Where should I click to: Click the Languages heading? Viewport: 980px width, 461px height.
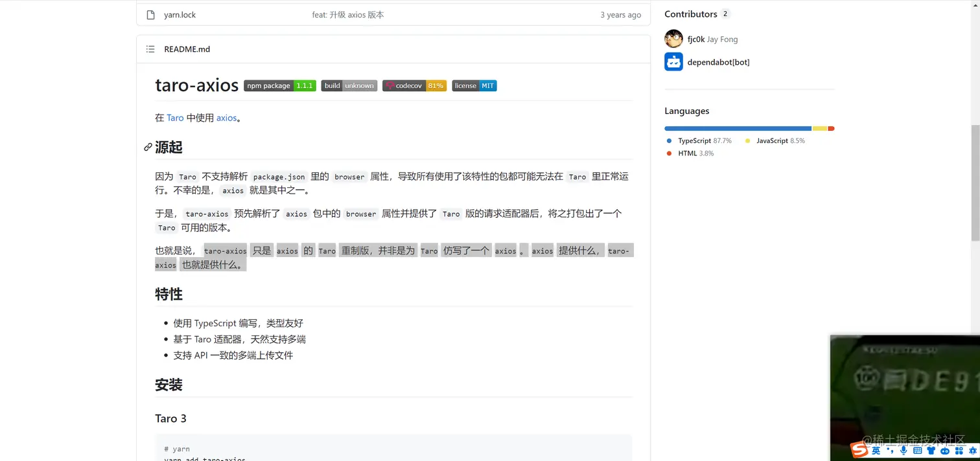pos(686,111)
